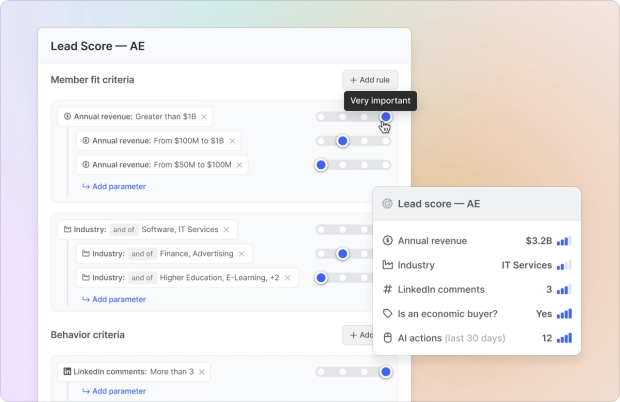This screenshot has width=620, height=402.
Task: Click the slider handle for Higher Education, E-Learning
Action: coord(321,278)
